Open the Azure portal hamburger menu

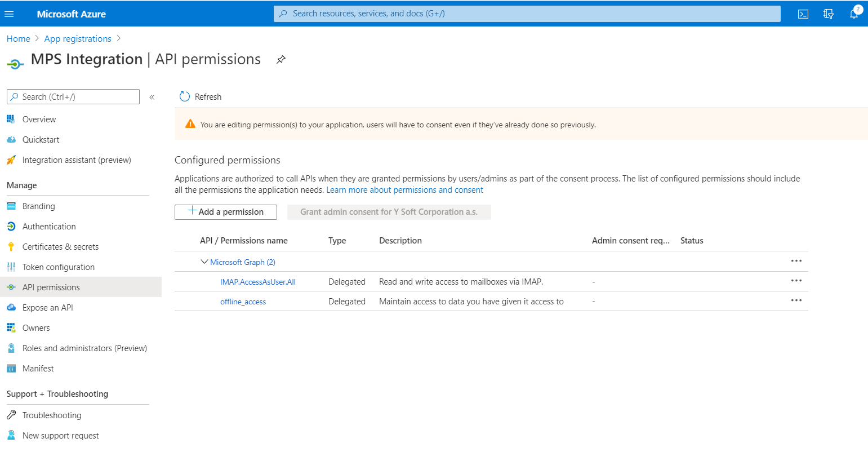coord(9,14)
